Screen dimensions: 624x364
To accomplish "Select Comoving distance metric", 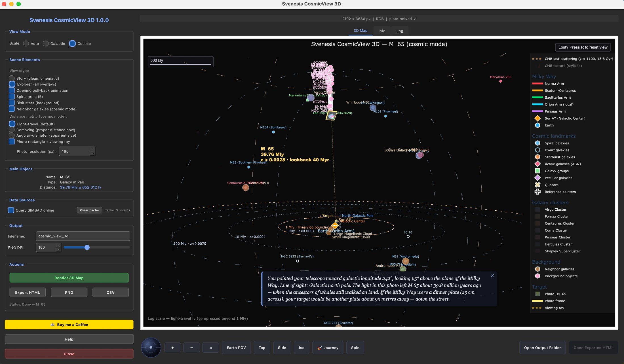I will (x=12, y=130).
